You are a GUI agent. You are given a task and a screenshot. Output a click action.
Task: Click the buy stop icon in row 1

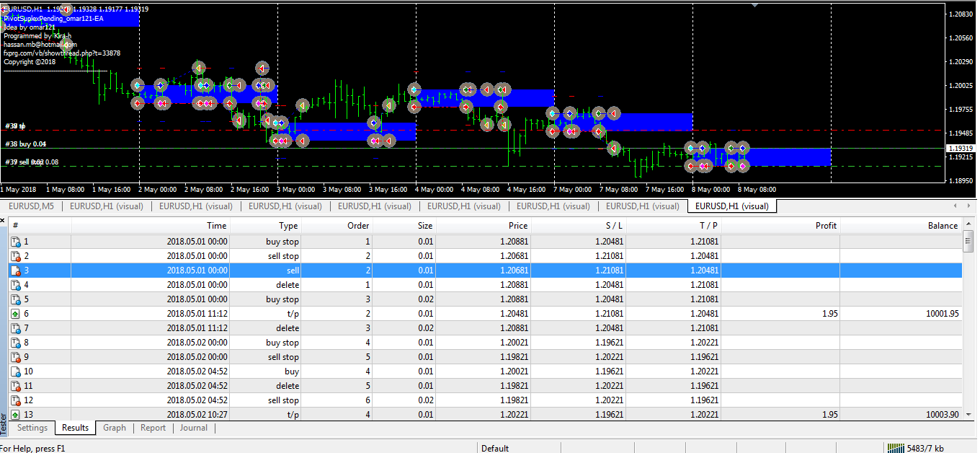(x=16, y=242)
